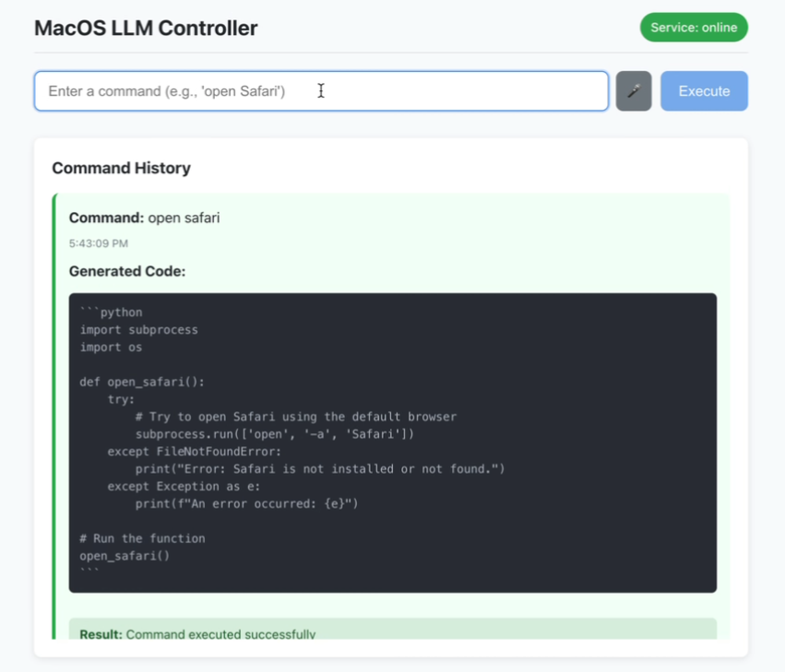
Task: Click the opening python code fence line
Action: coord(111,312)
